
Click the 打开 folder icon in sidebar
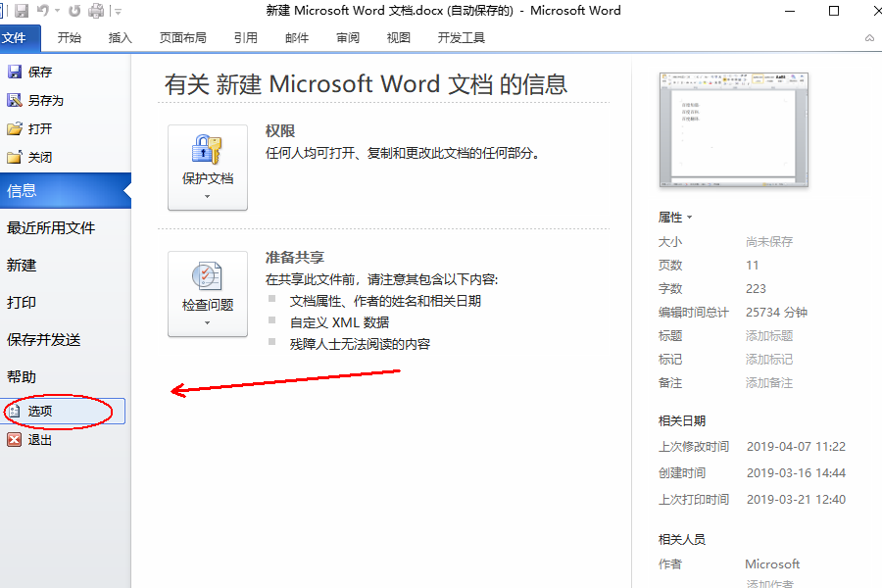coord(14,128)
